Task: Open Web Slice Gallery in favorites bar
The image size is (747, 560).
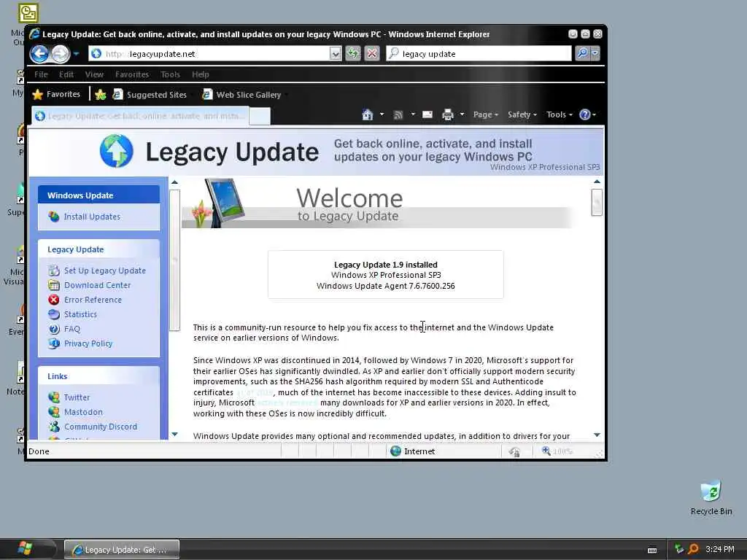Action: click(x=242, y=95)
